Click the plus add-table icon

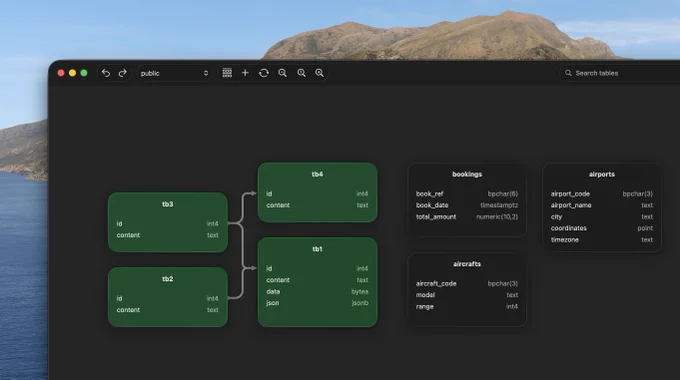click(x=245, y=73)
